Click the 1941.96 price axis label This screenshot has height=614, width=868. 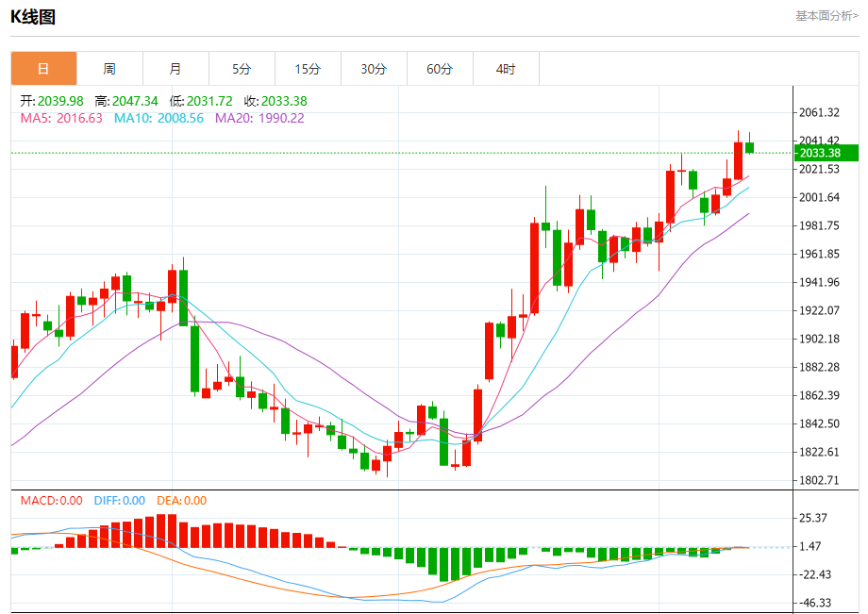click(819, 282)
